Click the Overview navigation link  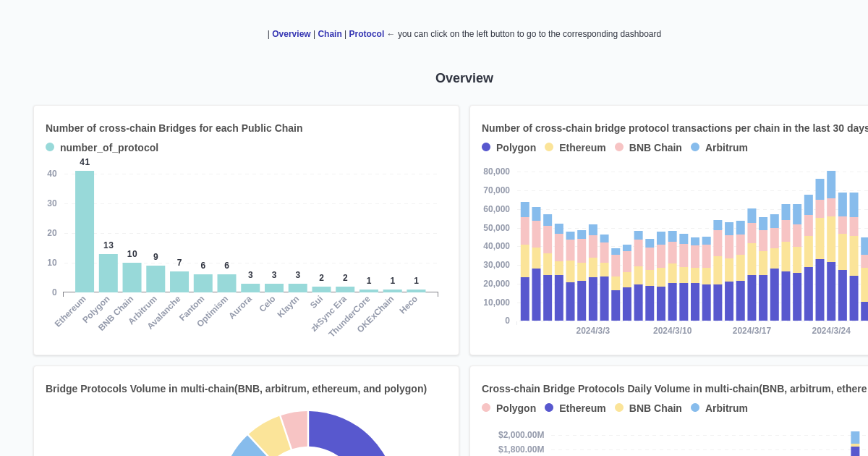click(x=292, y=34)
